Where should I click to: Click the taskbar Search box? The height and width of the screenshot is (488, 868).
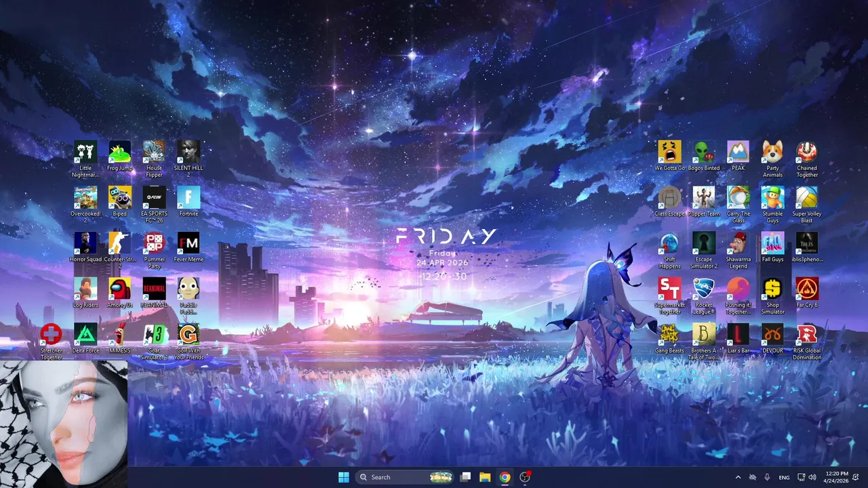405,477
